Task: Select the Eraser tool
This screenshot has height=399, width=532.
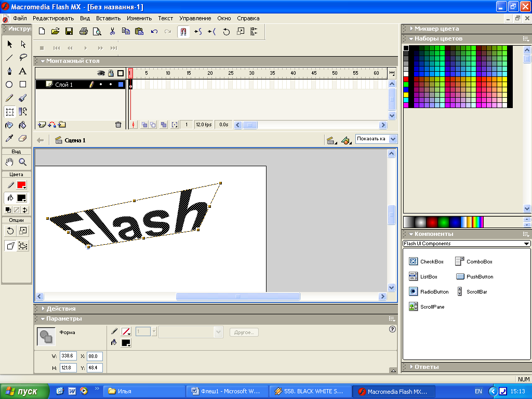Action: (23, 138)
